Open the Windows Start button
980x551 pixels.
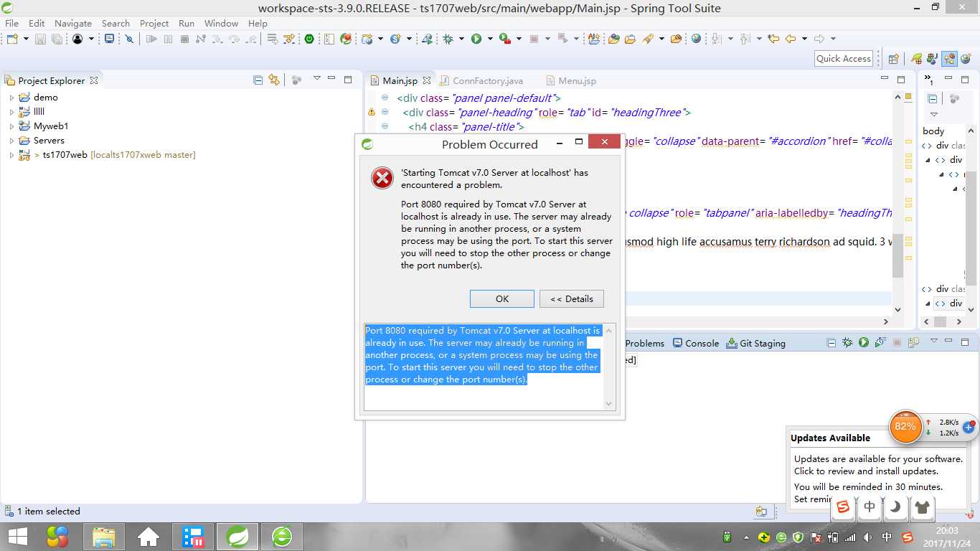coord(17,537)
